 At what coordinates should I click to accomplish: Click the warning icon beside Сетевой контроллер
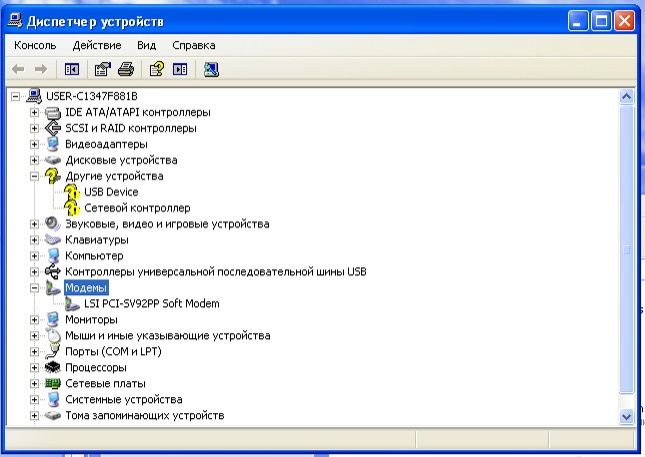tap(72, 208)
